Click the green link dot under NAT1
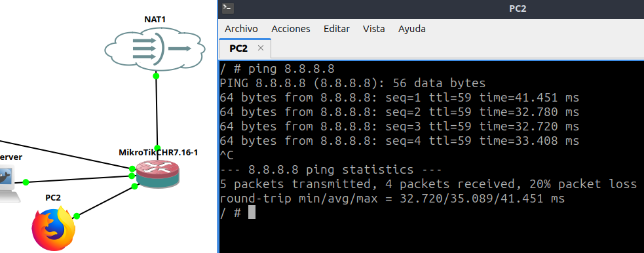This screenshot has height=253, width=644. (x=156, y=76)
